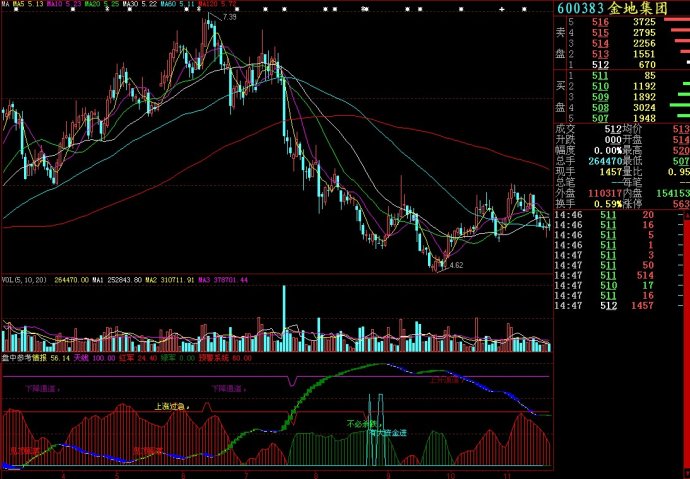Image resolution: width=690 pixels, height=479 pixels.
Task: Click the VOL(5,10,20) indicator label
Action: click(24, 280)
